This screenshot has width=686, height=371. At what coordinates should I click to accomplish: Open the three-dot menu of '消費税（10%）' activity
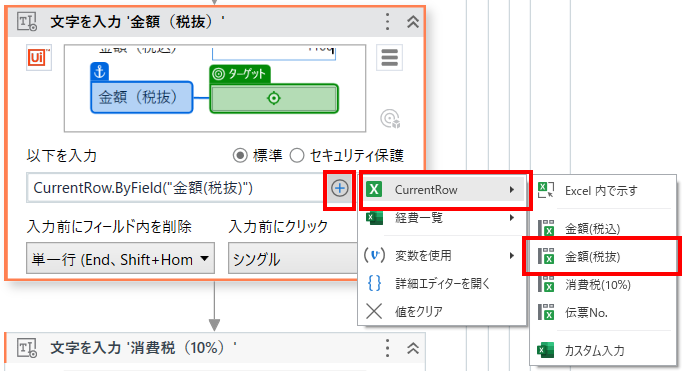(x=387, y=348)
